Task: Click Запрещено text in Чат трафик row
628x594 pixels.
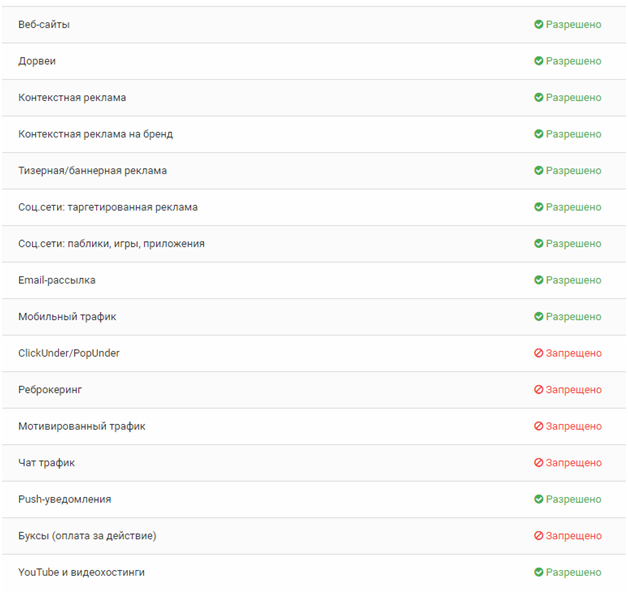Action: coord(574,463)
